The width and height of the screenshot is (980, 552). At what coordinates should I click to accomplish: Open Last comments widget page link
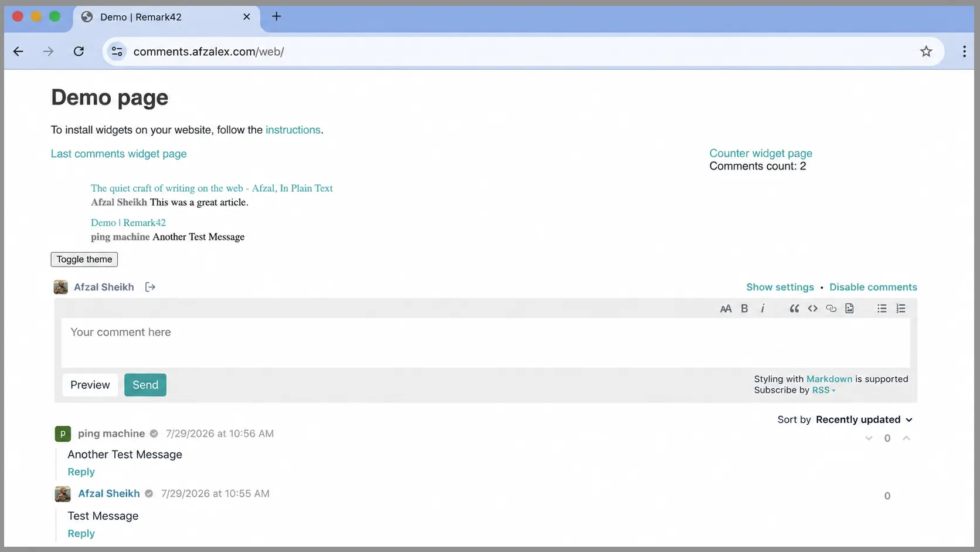119,154
